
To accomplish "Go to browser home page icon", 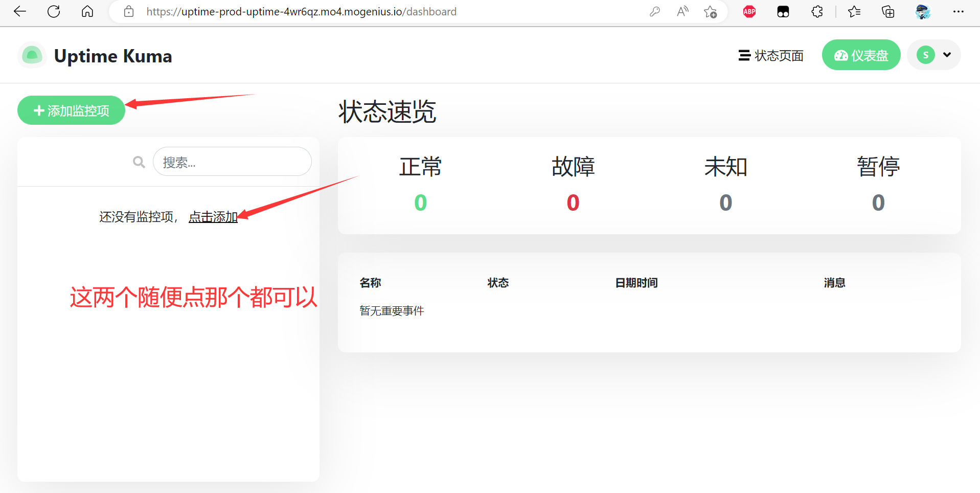I will (87, 11).
